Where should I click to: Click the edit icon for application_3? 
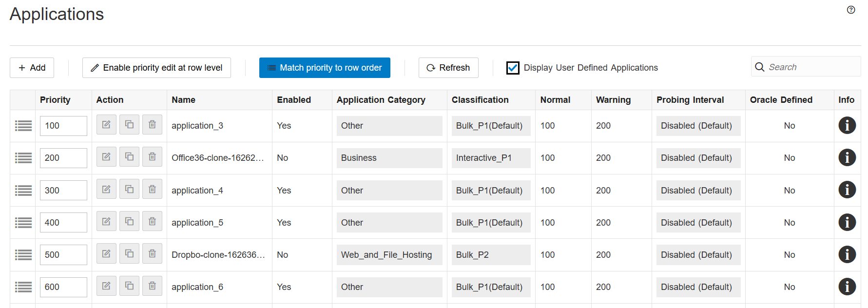pyautogui.click(x=106, y=125)
